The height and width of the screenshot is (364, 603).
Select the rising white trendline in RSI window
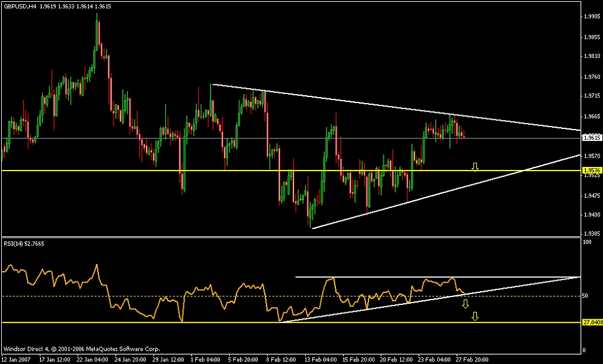(429, 300)
